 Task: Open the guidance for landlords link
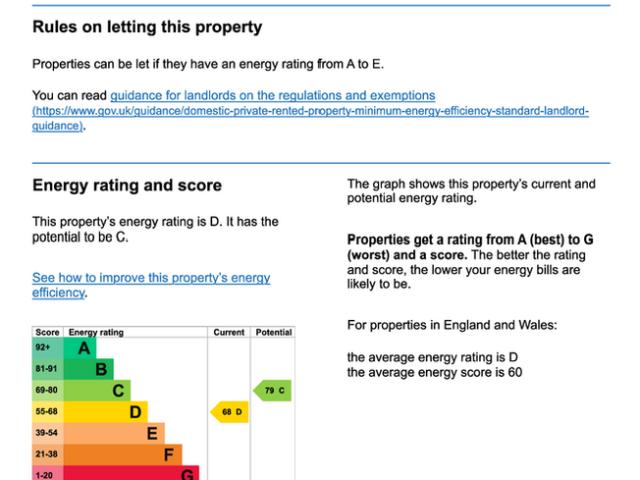coord(272,95)
